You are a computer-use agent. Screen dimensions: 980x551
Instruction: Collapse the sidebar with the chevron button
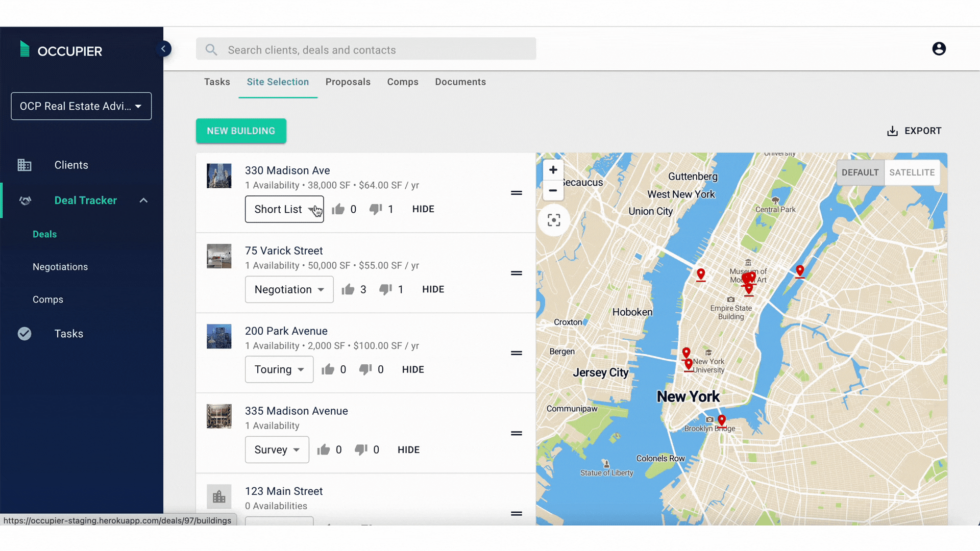(163, 49)
